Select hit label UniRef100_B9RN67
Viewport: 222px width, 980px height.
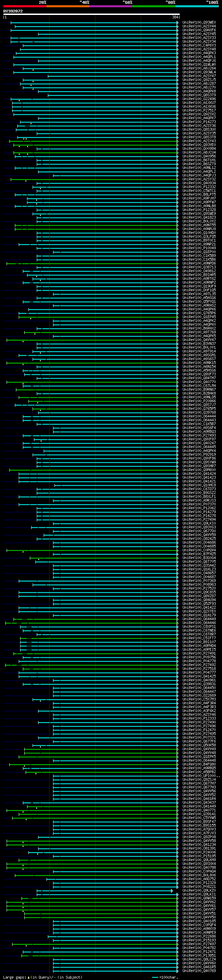(x=199, y=390)
